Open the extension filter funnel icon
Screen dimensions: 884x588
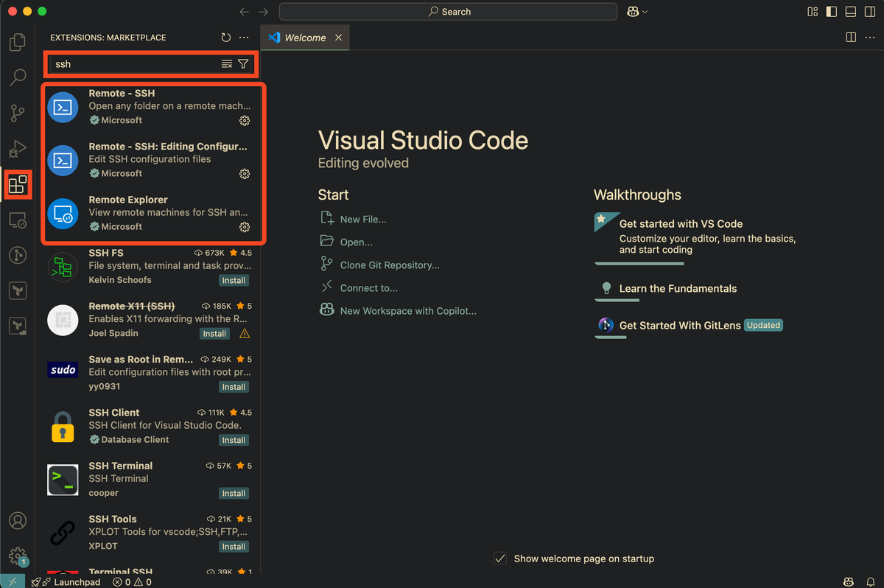point(243,64)
